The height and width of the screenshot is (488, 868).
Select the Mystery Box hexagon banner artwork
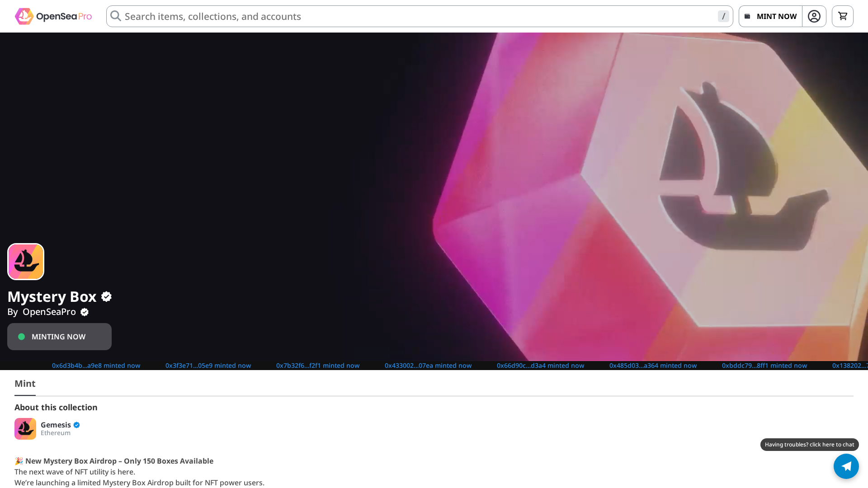click(650, 197)
